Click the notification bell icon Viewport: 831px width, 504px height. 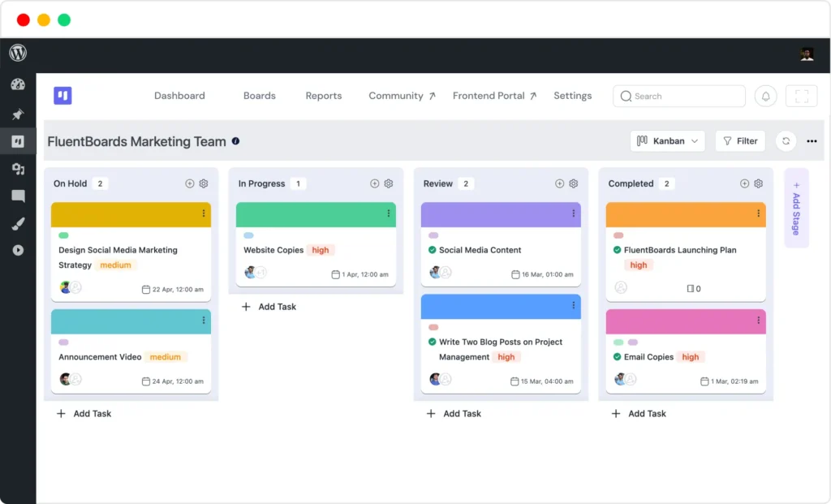(x=765, y=96)
